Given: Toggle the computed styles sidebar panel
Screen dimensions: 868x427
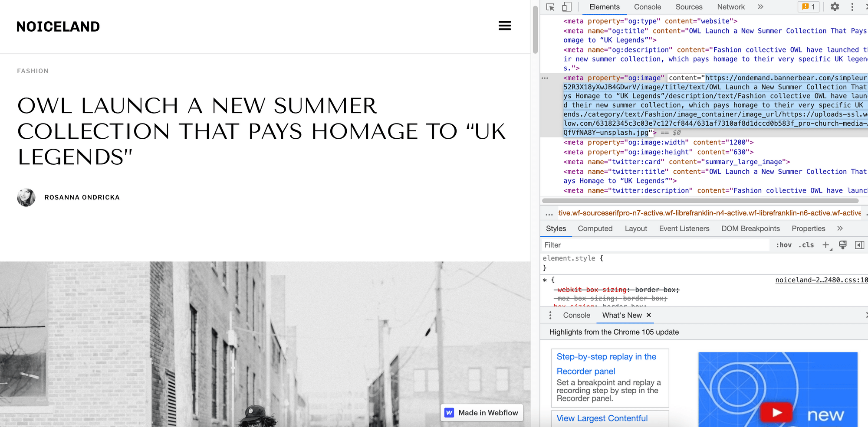Looking at the screenshot, I should 859,245.
